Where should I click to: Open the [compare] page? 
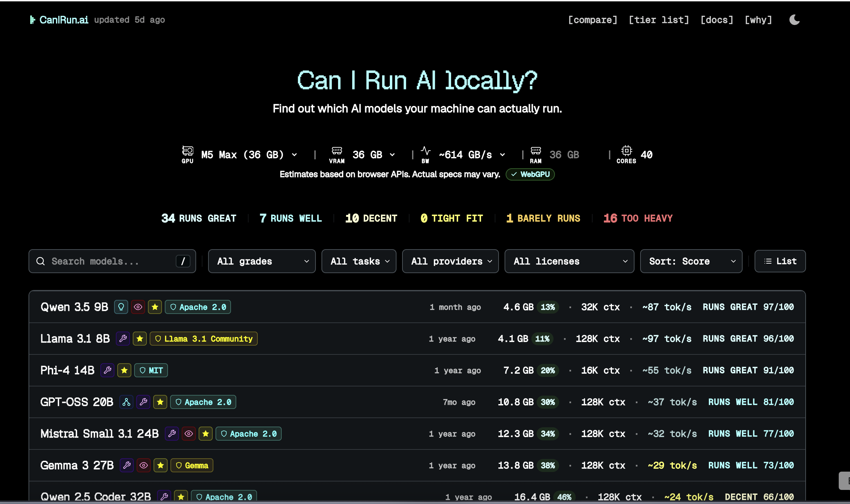593,20
